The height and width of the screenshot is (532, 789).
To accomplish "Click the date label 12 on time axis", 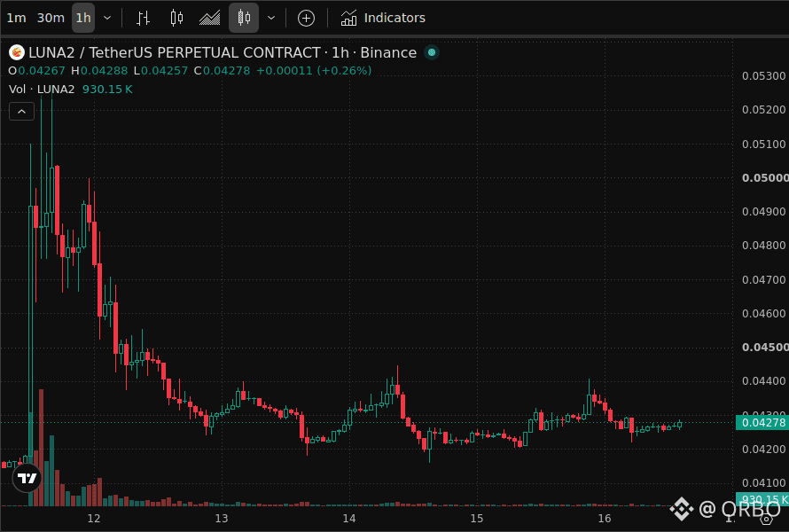I will tap(94, 519).
